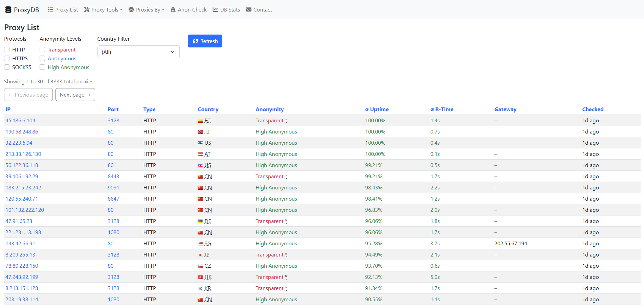Click port 8443 in the 39.106.192.29 row
Viewport: 644px width, 308px height.
click(x=113, y=176)
